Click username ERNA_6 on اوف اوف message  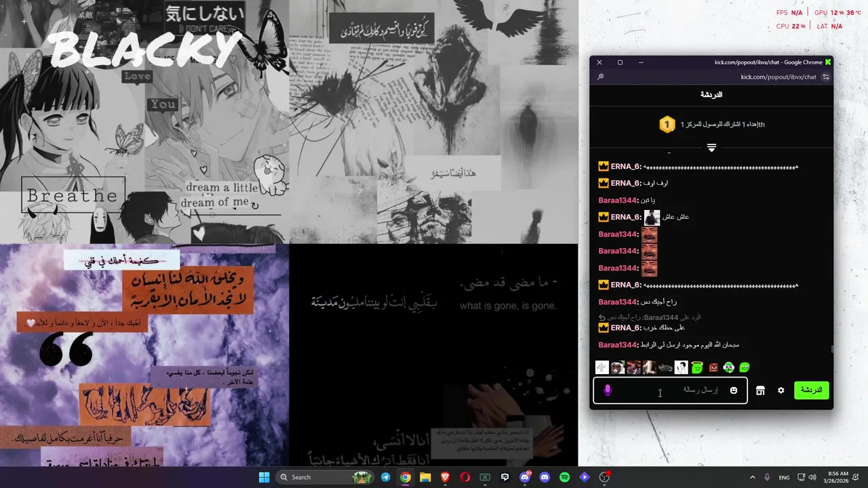click(x=626, y=183)
